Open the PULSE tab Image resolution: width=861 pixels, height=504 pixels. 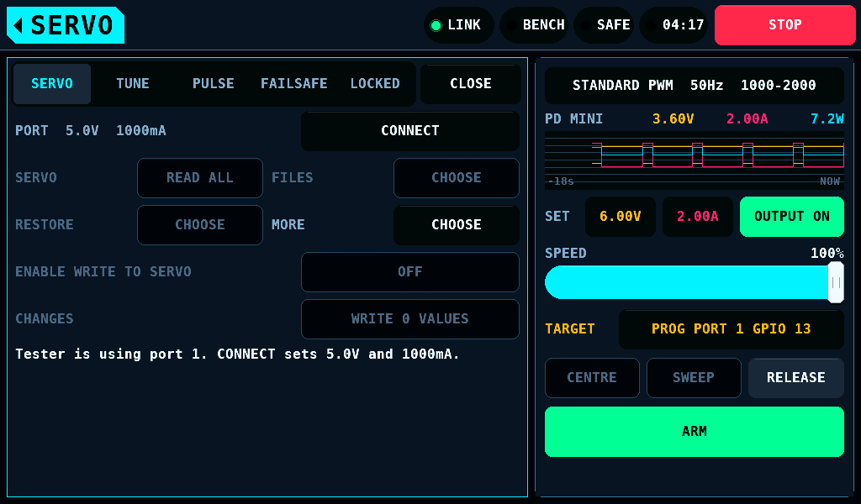[x=213, y=84]
